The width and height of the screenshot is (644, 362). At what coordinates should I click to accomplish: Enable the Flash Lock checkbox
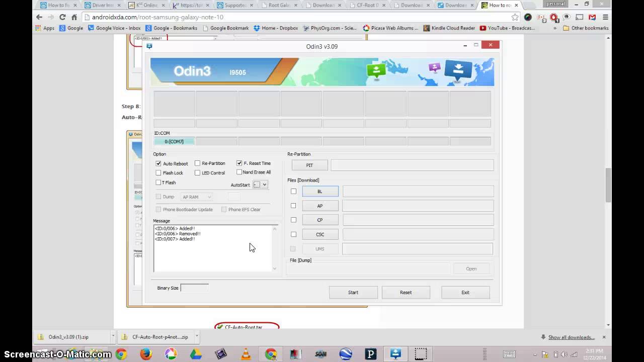pos(158,173)
